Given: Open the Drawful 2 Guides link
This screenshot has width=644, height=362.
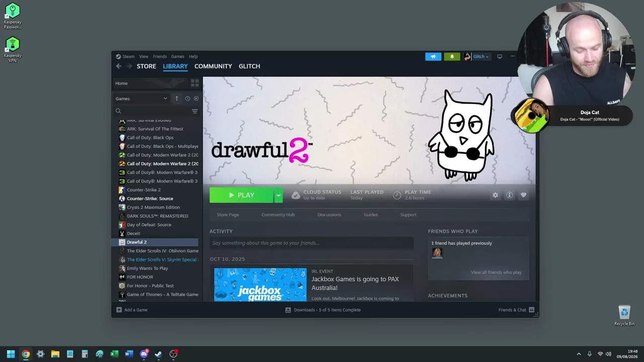Looking at the screenshot, I should tap(371, 215).
